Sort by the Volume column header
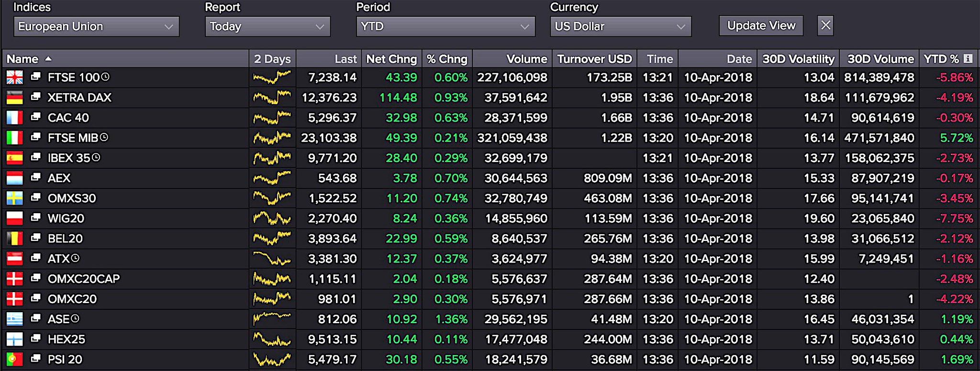 click(x=512, y=59)
